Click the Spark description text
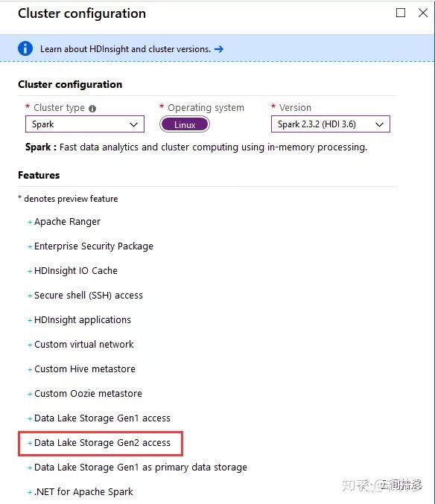The height and width of the screenshot is (504, 435). tap(196, 147)
